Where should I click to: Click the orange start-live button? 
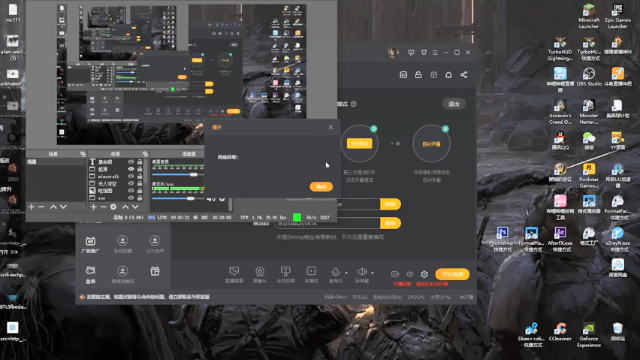pyautogui.click(x=452, y=274)
